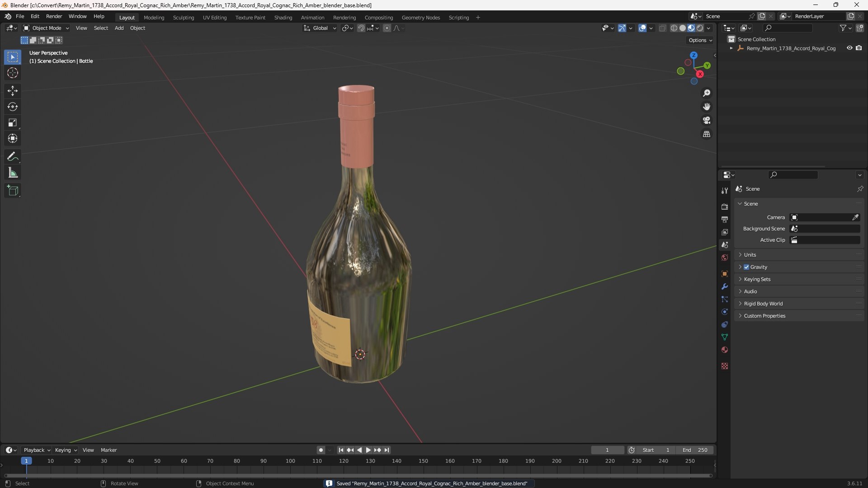Switch to Rendered viewport shading
The height and width of the screenshot is (488, 868).
click(x=700, y=28)
